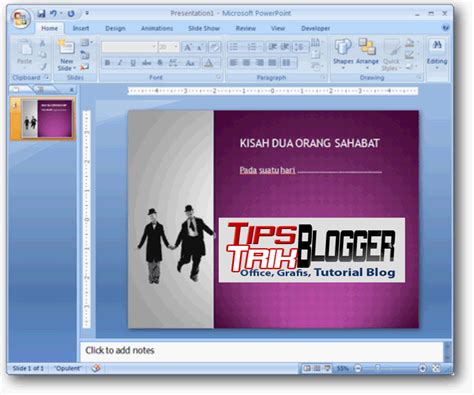This screenshot has height=395, width=474.
Task: Open Font group dialog launcher
Action: 218,77
